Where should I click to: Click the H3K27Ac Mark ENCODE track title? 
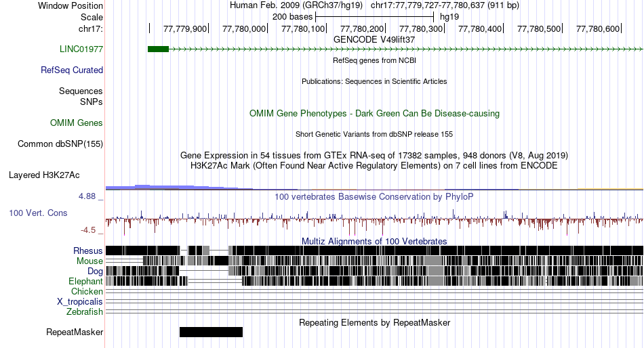click(374, 166)
